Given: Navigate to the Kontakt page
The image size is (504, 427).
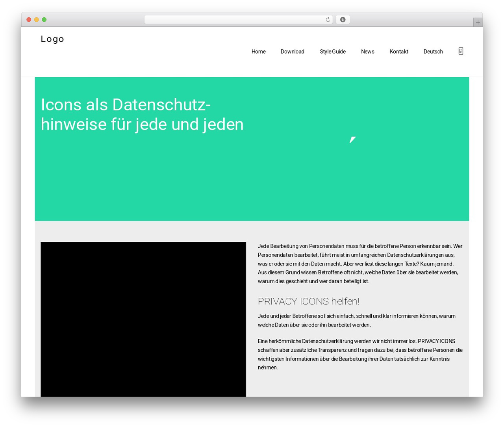Looking at the screenshot, I should click(399, 52).
